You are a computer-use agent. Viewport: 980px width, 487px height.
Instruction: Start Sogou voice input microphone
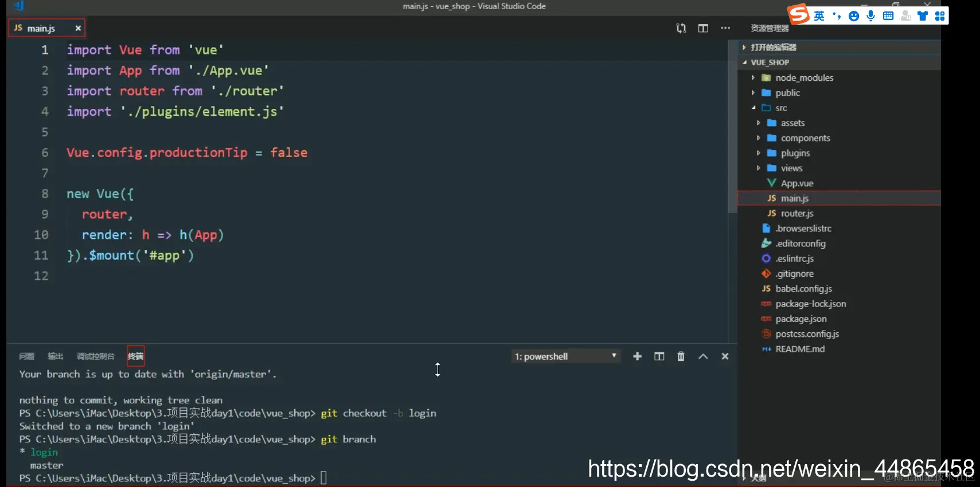pos(871,16)
